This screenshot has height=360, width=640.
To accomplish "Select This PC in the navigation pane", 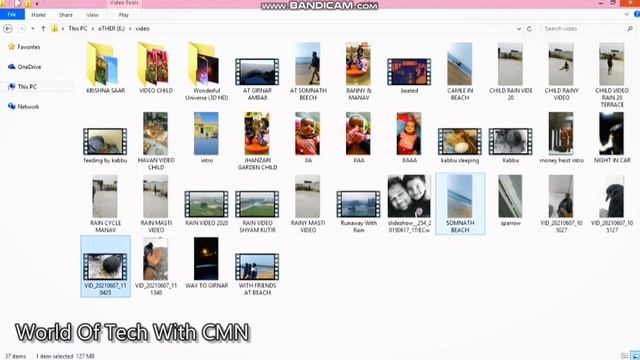I will (22, 87).
